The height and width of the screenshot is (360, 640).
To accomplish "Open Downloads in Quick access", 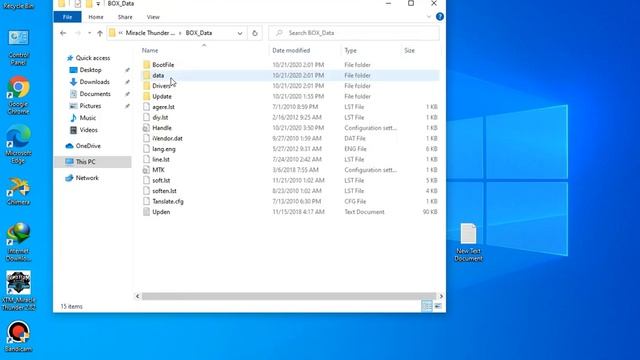I will coord(94,82).
